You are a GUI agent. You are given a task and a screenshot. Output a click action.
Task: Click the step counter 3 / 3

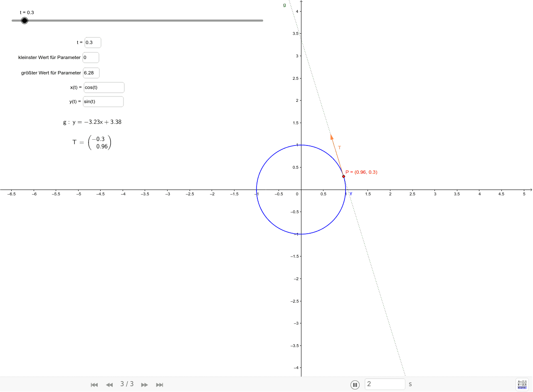[x=127, y=384]
